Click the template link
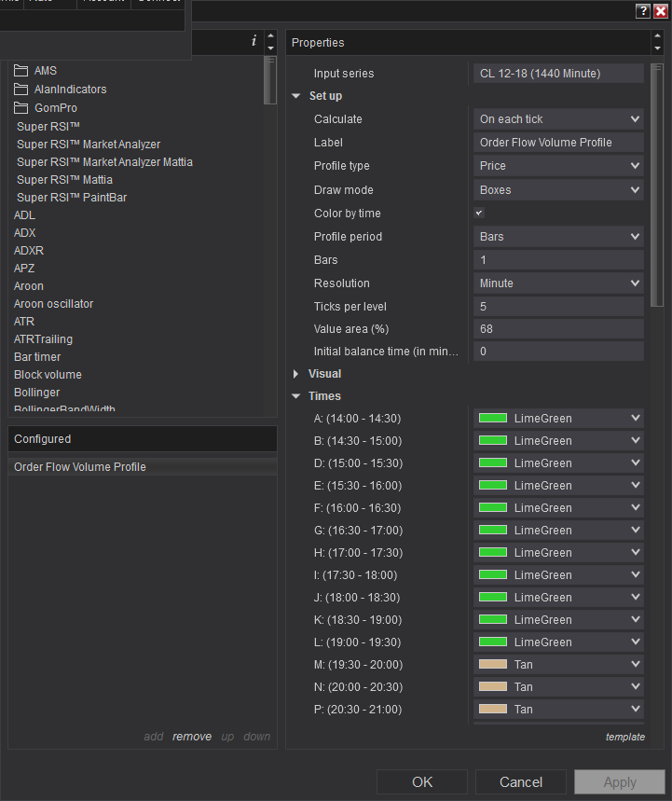The height and width of the screenshot is (801, 672). 624,737
